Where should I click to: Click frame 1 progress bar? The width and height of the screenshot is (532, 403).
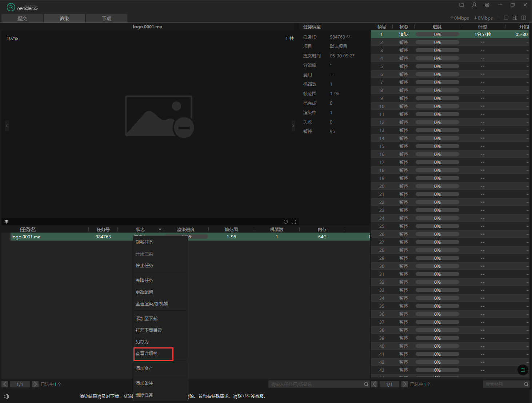(x=437, y=35)
